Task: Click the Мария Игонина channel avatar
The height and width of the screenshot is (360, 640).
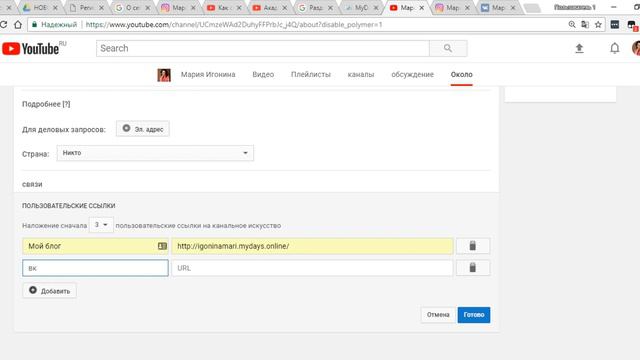Action: point(164,75)
